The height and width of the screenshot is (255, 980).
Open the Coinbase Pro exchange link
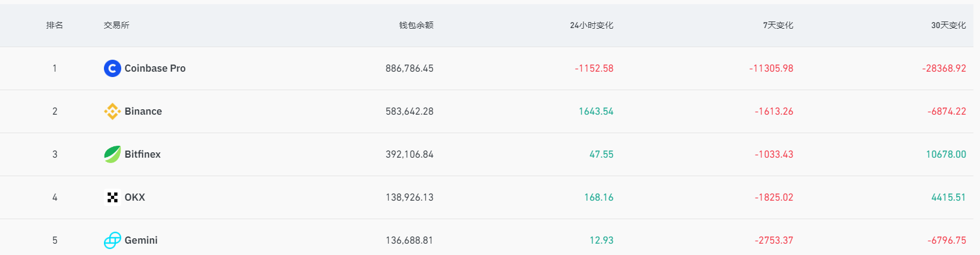[155, 69]
